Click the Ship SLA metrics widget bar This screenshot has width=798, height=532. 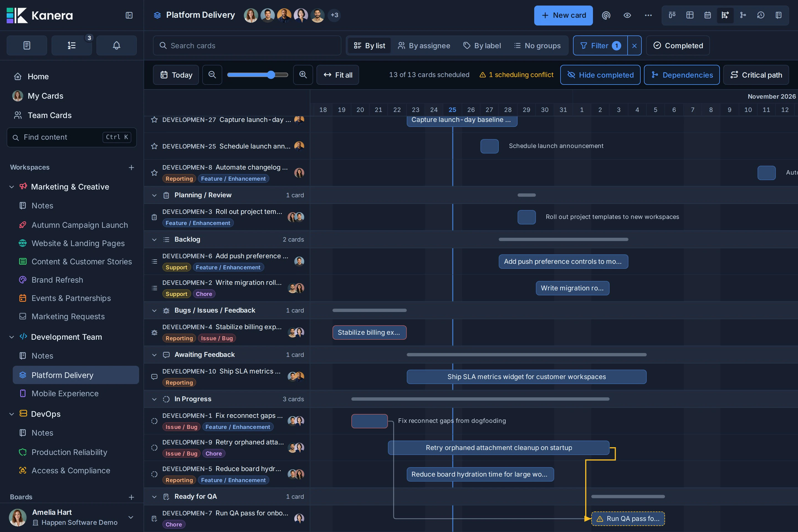pyautogui.click(x=526, y=377)
